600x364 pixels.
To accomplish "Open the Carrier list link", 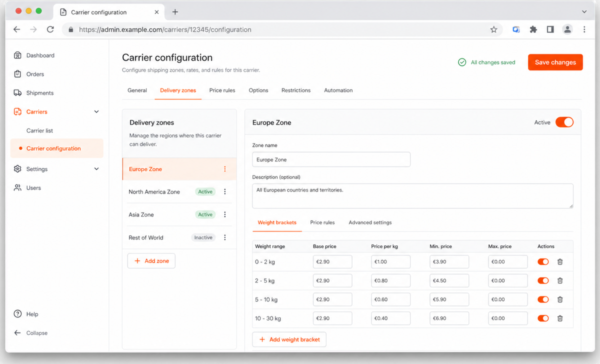I will [x=39, y=130].
